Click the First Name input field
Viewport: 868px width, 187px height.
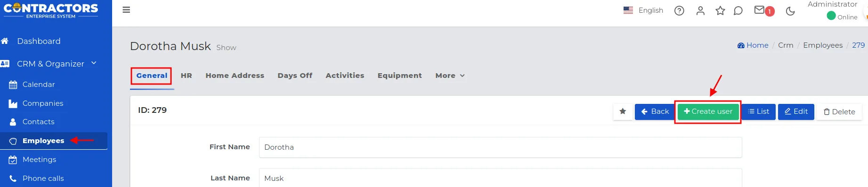(x=500, y=147)
